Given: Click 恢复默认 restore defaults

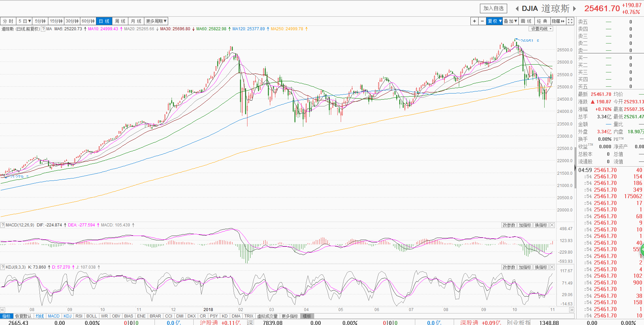Looking at the screenshot, I should [x=23, y=316].
